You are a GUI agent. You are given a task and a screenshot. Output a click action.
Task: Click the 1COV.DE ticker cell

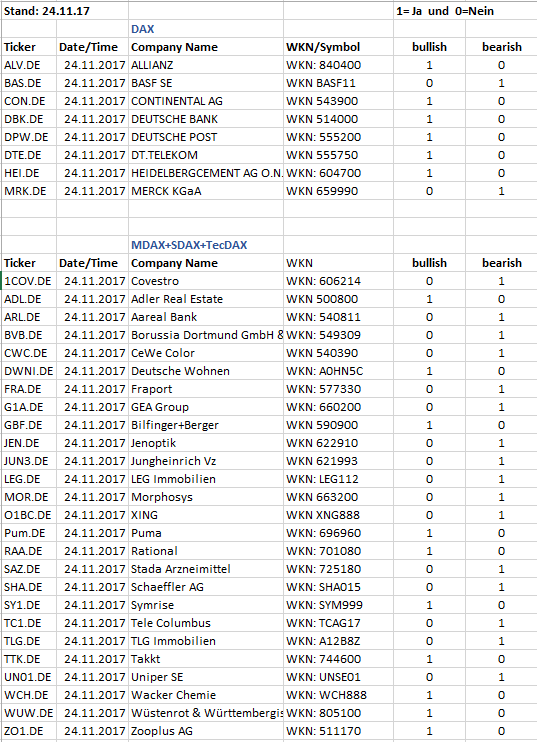tap(29, 281)
